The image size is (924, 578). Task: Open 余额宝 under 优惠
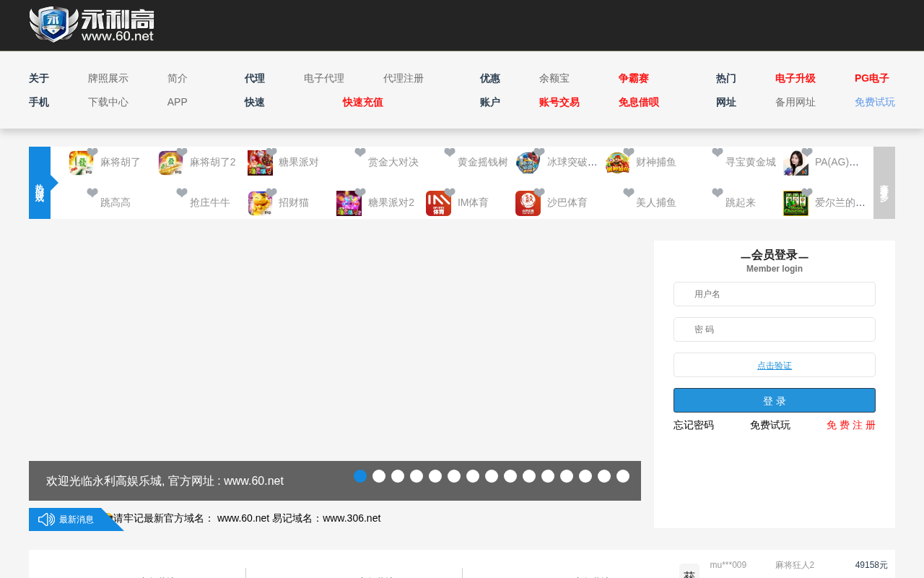[x=554, y=79]
